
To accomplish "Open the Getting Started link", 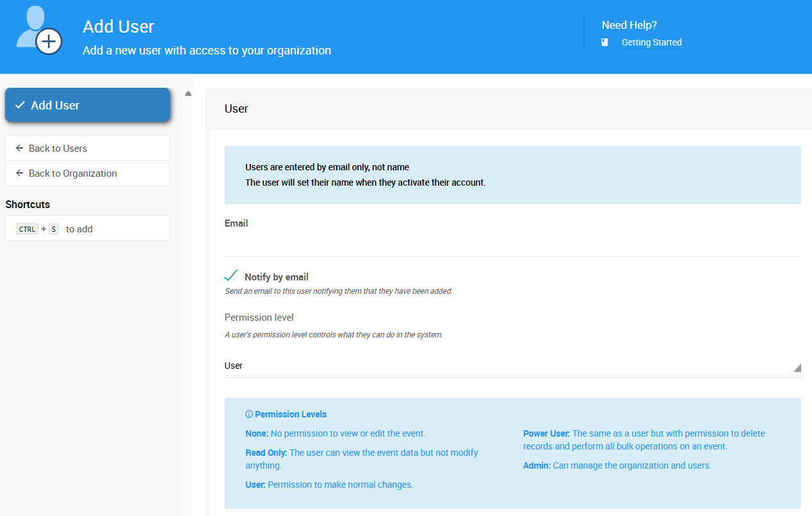I will tap(651, 42).
